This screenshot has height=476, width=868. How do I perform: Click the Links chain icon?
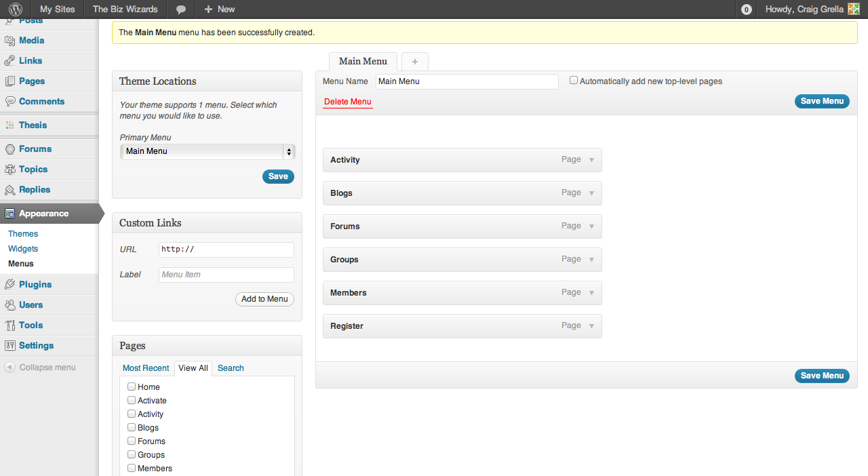10,61
